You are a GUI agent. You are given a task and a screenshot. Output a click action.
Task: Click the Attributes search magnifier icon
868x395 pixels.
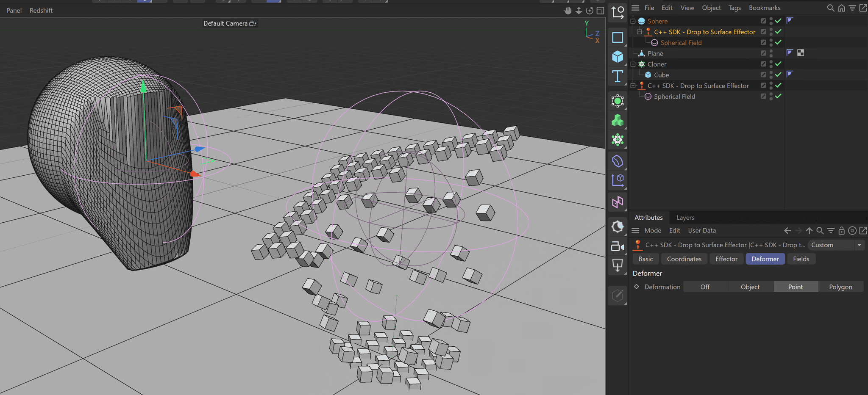tap(820, 231)
